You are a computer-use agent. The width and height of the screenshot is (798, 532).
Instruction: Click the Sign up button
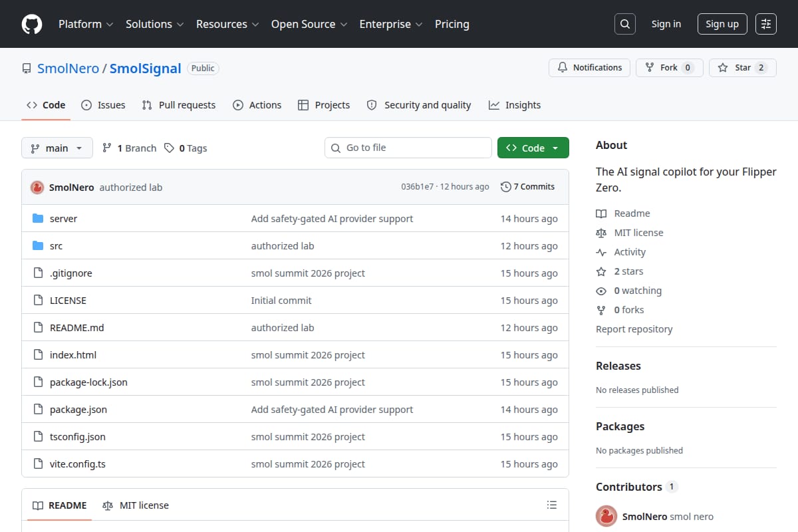pyautogui.click(x=722, y=24)
